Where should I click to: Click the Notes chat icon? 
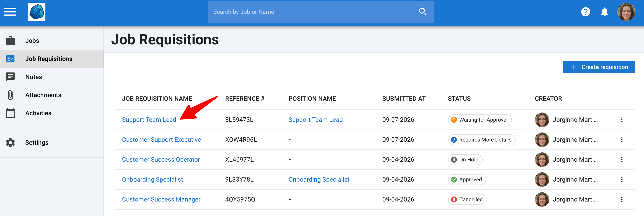tap(10, 77)
